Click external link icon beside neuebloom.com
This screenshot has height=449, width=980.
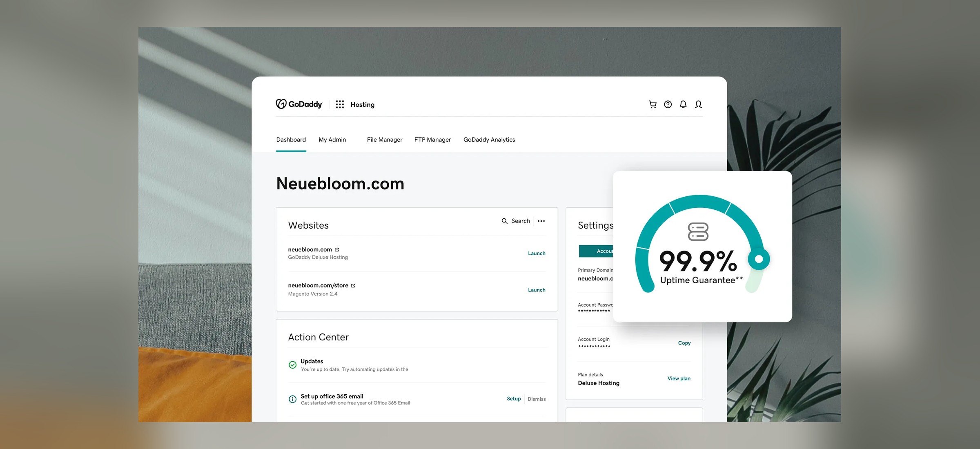[337, 249]
